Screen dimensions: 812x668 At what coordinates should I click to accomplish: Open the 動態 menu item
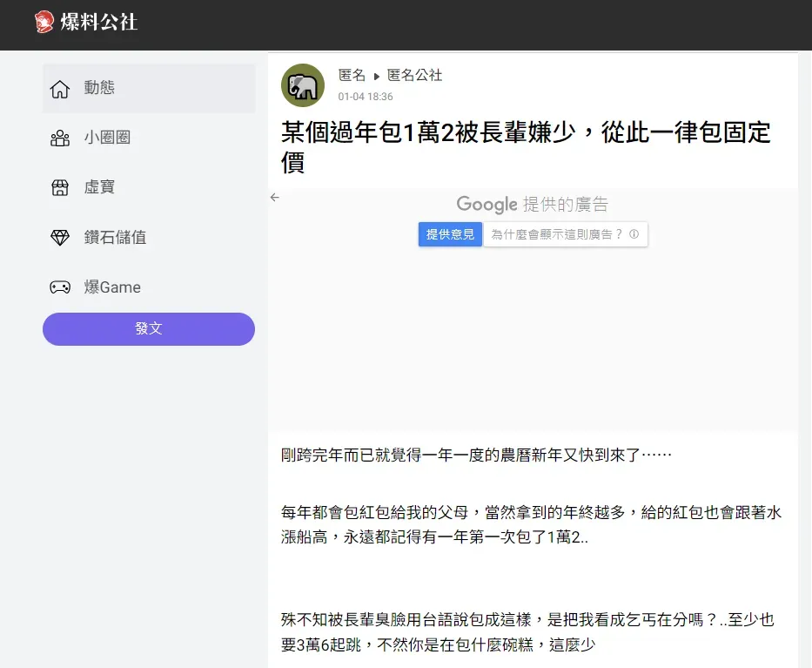pyautogui.click(x=149, y=88)
